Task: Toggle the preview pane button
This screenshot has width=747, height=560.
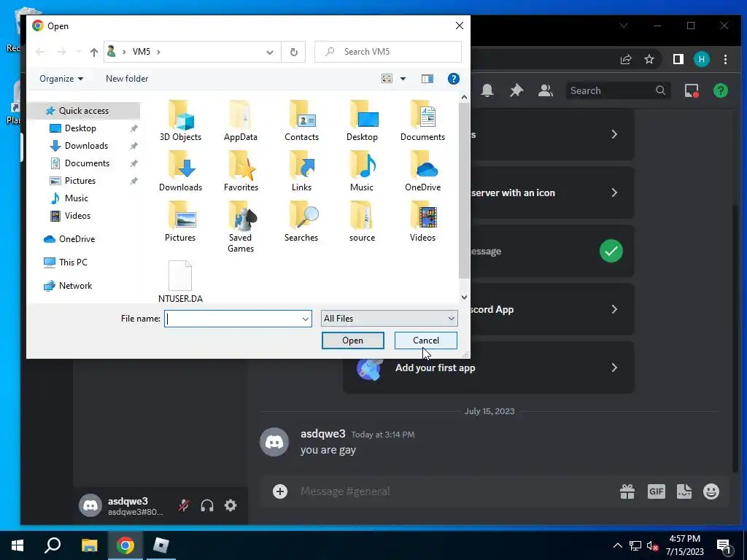Action: pyautogui.click(x=427, y=79)
